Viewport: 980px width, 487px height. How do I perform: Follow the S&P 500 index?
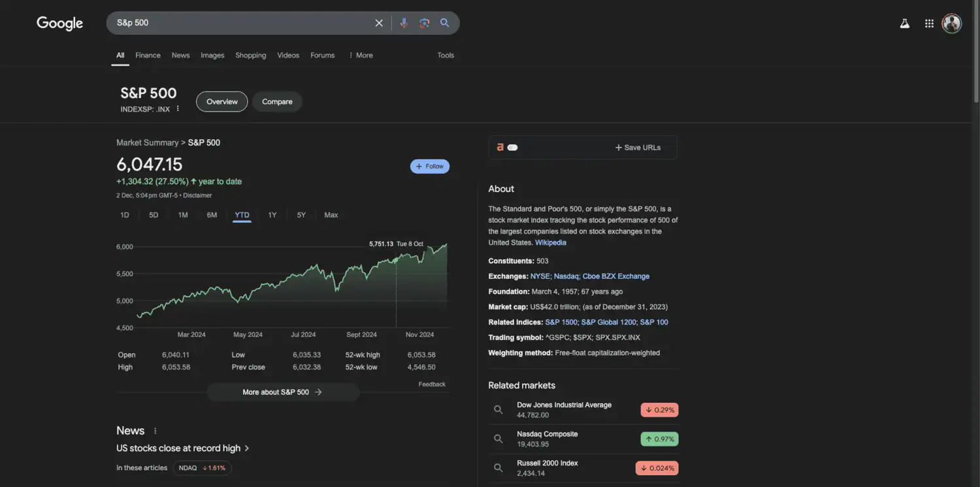[430, 166]
